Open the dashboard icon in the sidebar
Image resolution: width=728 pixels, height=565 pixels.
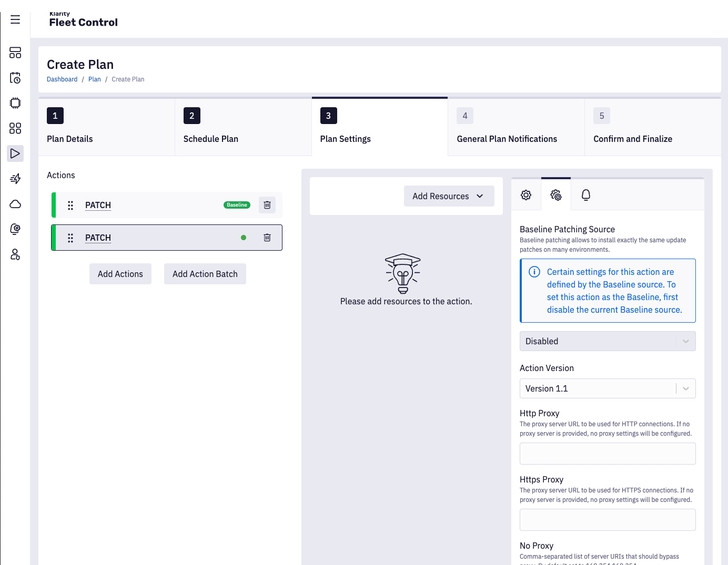pos(15,53)
